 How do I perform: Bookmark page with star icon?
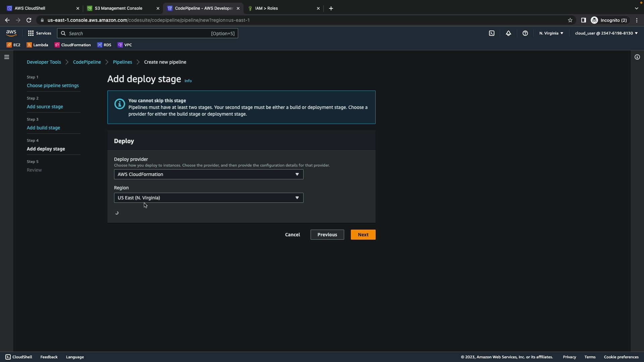tap(570, 20)
